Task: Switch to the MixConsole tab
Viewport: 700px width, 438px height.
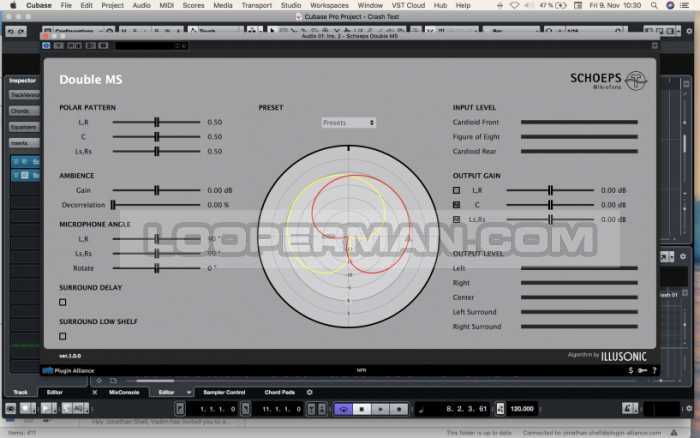Action: point(124,392)
